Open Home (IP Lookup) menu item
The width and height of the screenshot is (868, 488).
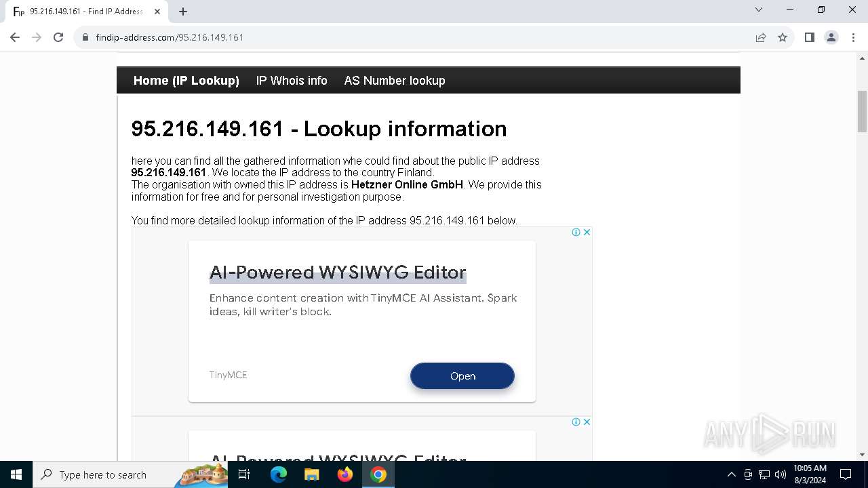[186, 81]
